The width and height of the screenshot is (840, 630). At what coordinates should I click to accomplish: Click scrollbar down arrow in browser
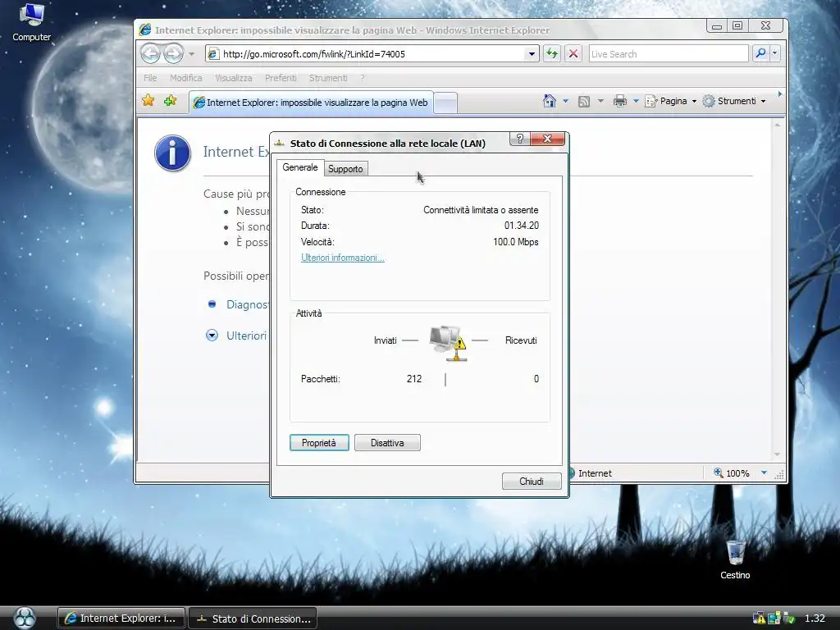[778, 454]
